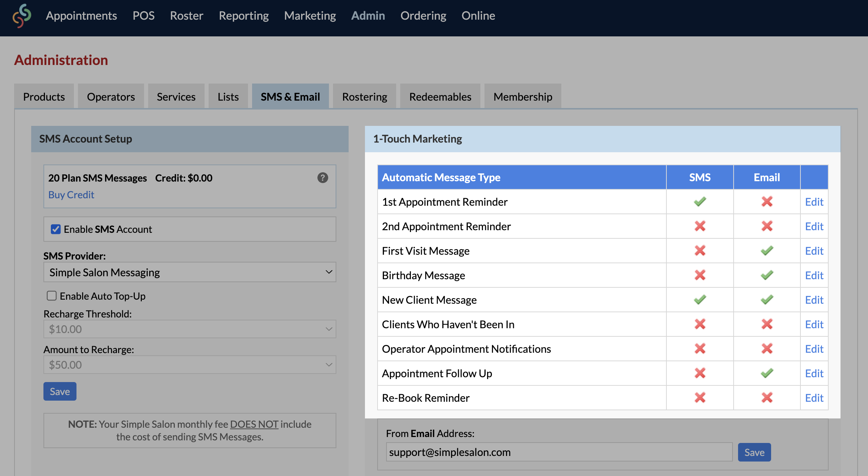The width and height of the screenshot is (868, 476).
Task: Click the red X under Email for 2nd Appointment Reminder
Action: 766,226
